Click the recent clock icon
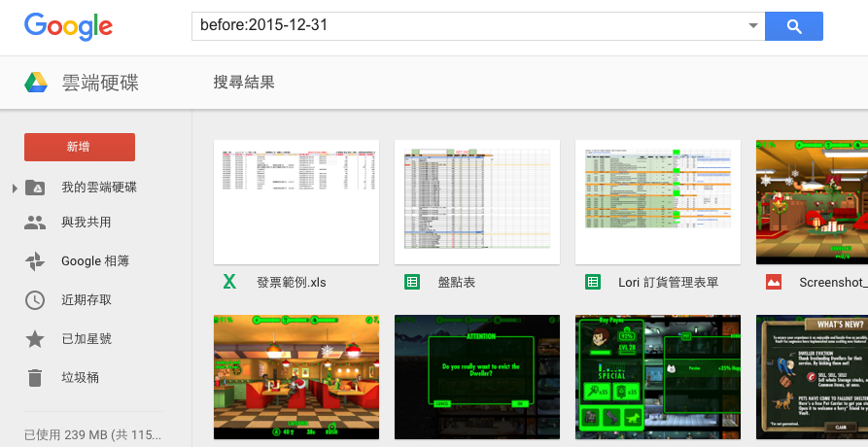The height and width of the screenshot is (447, 868). coord(35,300)
